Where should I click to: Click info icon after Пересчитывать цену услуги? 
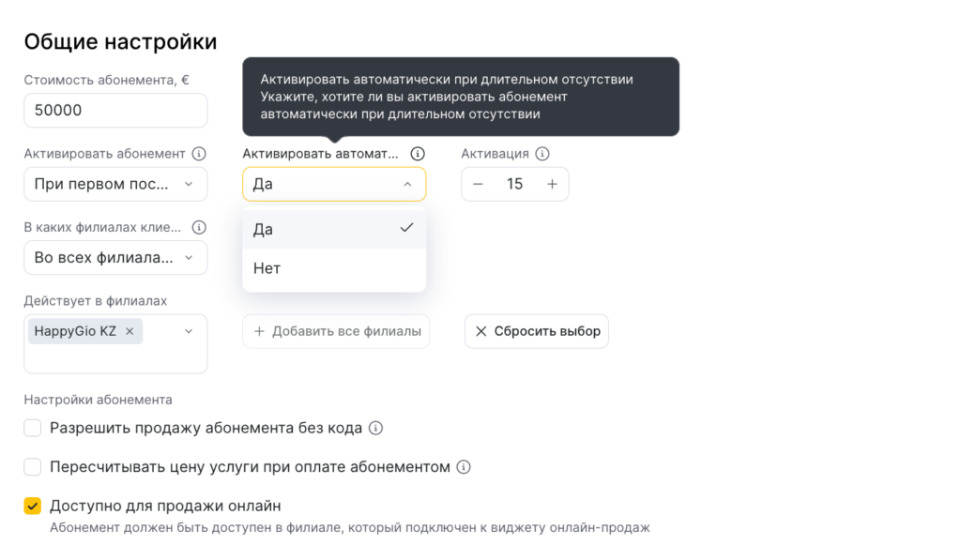pyautogui.click(x=463, y=467)
